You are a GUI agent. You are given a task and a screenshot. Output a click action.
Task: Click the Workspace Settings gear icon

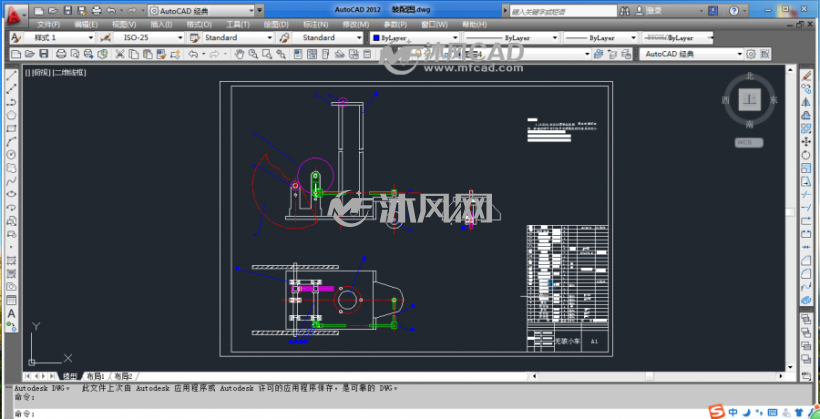tap(751, 54)
